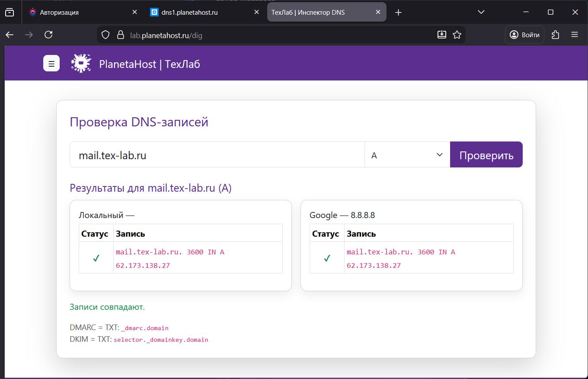Screen dimensions: 588x379
Task: Open the Firefox View icon top-left
Action: coord(10,12)
